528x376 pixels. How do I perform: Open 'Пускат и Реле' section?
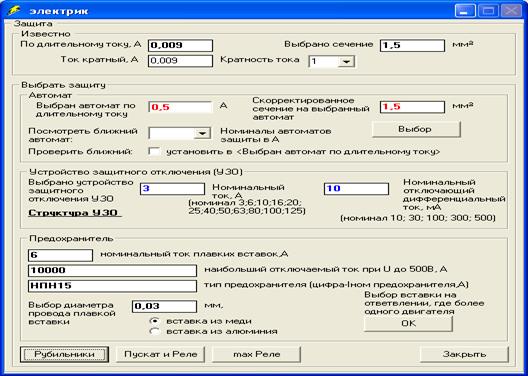click(160, 354)
